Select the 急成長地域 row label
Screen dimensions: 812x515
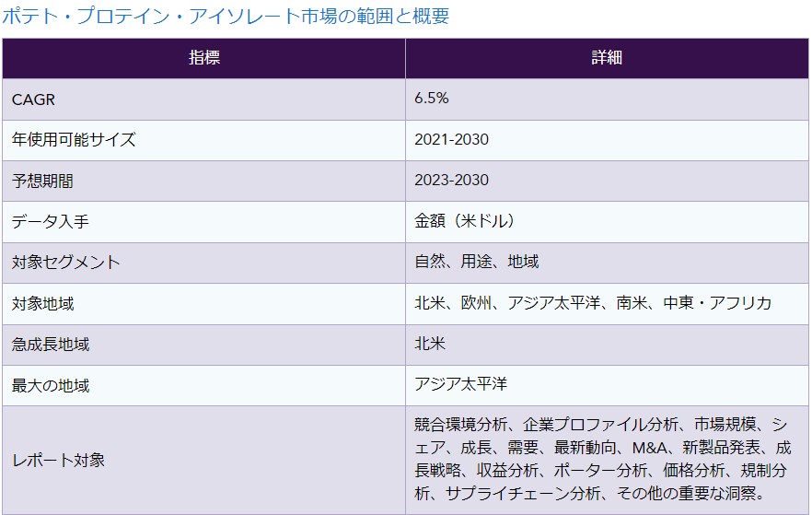(51, 345)
